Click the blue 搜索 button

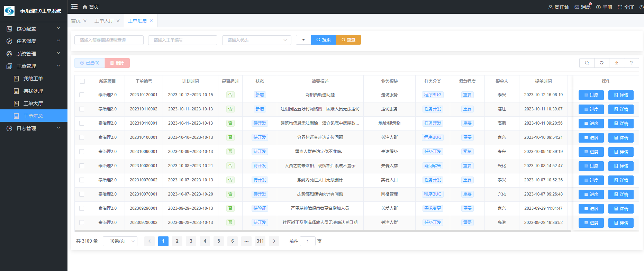(x=323, y=40)
